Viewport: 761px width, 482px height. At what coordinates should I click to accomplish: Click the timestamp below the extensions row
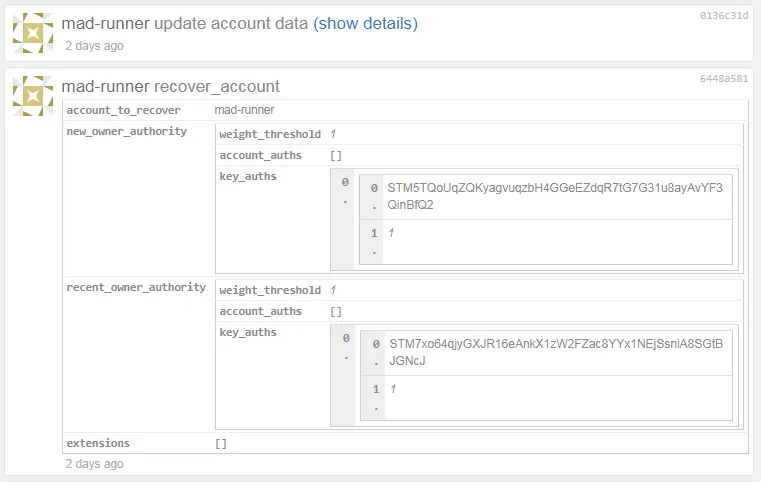click(x=95, y=464)
